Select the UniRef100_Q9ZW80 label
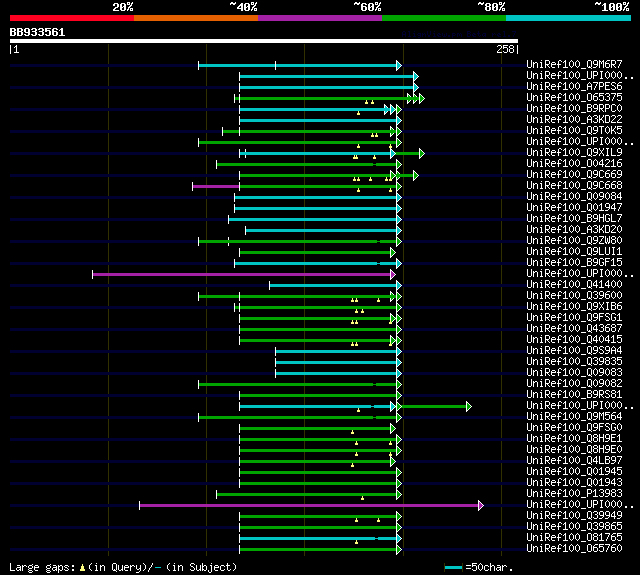This screenshot has width=640, height=575. coord(574,241)
